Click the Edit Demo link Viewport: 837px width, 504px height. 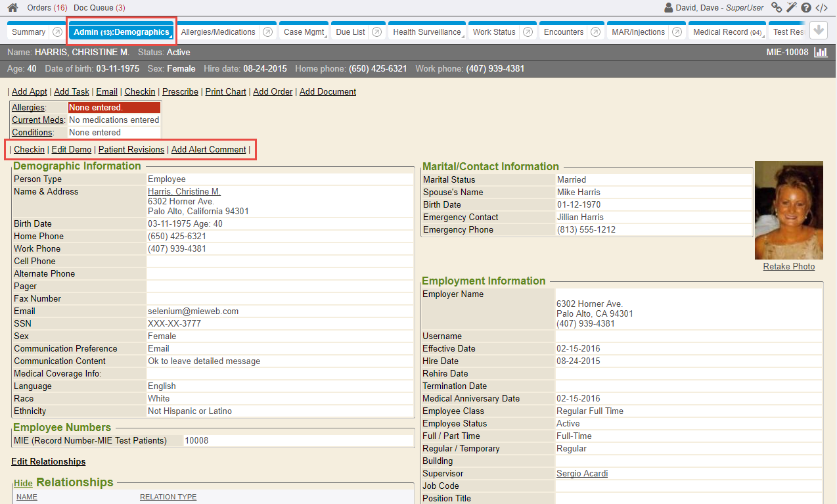(x=72, y=150)
